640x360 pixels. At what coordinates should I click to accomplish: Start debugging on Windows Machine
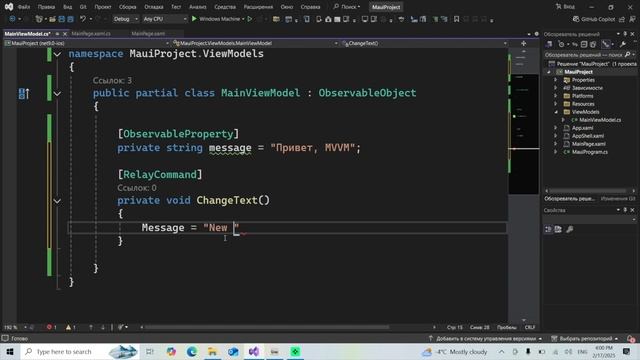[x=218, y=19]
